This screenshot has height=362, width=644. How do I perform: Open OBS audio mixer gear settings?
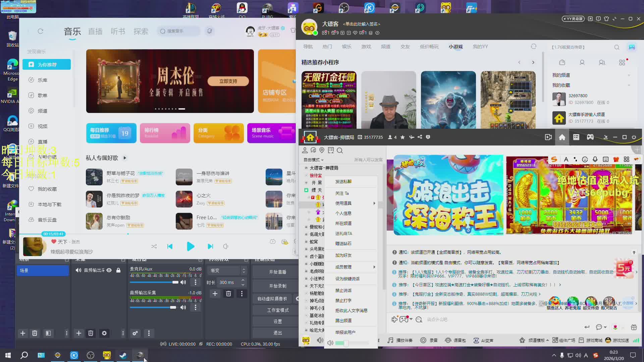point(135,333)
